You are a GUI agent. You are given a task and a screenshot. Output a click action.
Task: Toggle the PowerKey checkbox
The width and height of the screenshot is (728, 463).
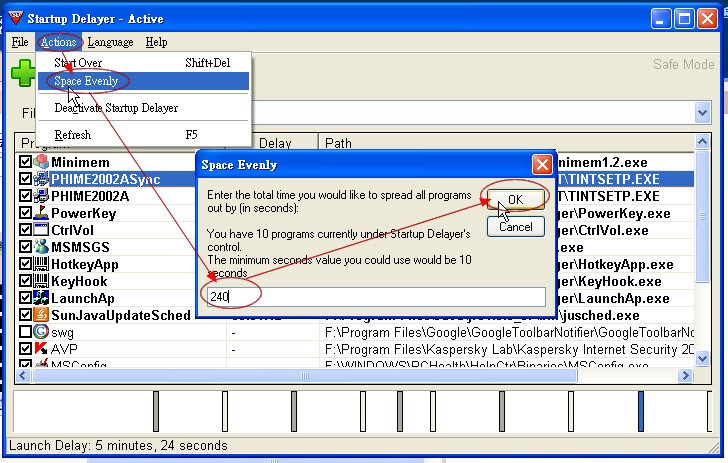(26, 213)
